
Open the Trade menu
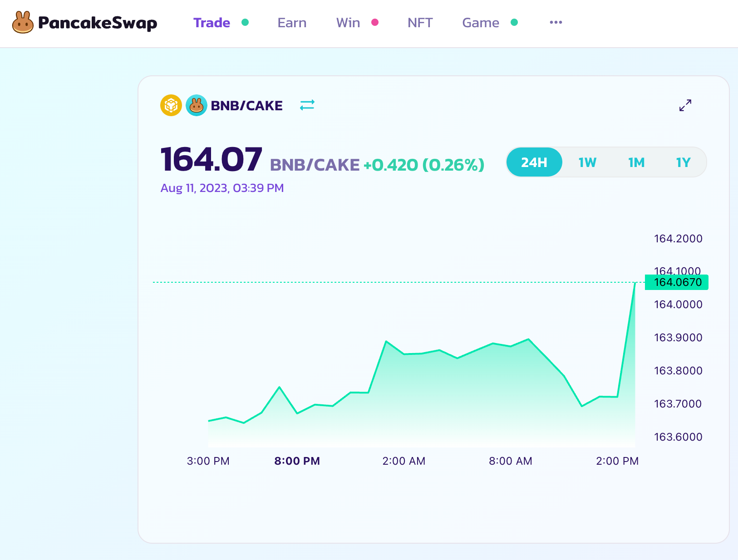pyautogui.click(x=212, y=23)
